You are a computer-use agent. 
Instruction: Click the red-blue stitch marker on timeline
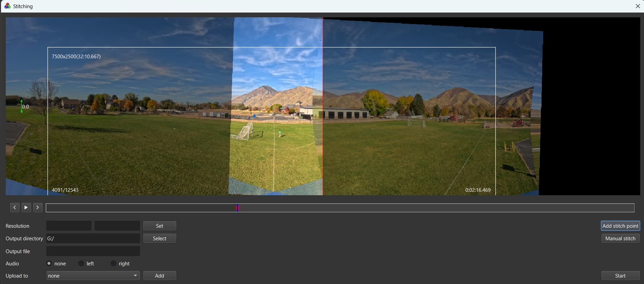coord(238,208)
